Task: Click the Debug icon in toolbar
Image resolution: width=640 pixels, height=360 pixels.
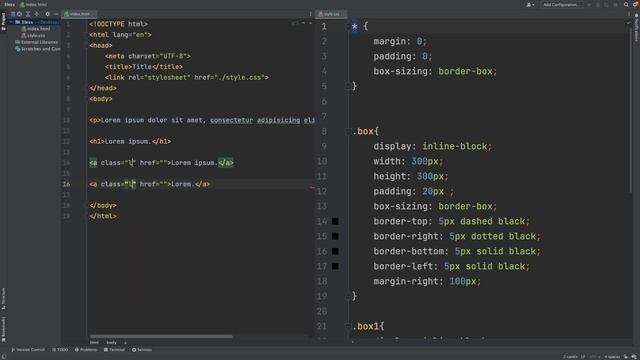Action: point(598,4)
